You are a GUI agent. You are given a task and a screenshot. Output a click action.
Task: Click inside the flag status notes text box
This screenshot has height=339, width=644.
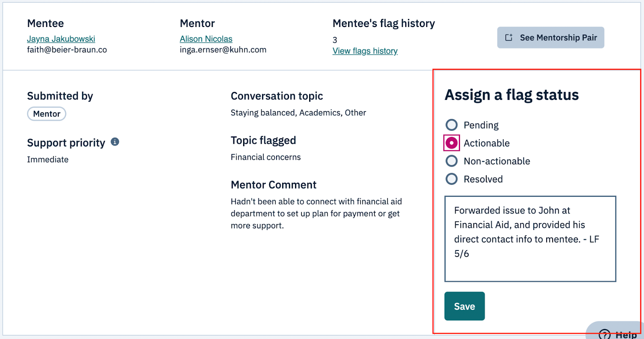click(530, 239)
